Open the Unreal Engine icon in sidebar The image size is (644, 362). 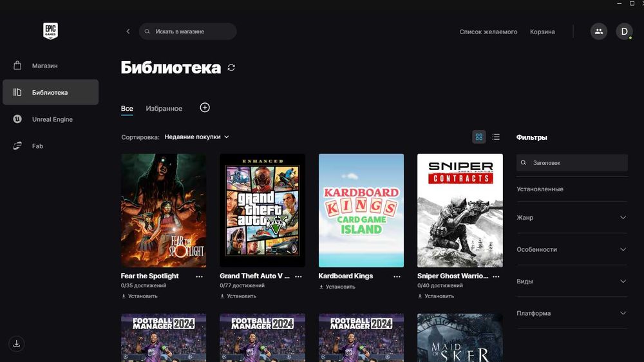(17, 119)
